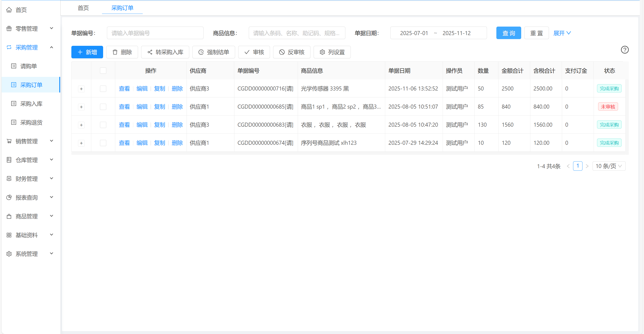This screenshot has width=644, height=334.
Task: Expand row details for order CGDD00000000683
Action: [x=81, y=125]
